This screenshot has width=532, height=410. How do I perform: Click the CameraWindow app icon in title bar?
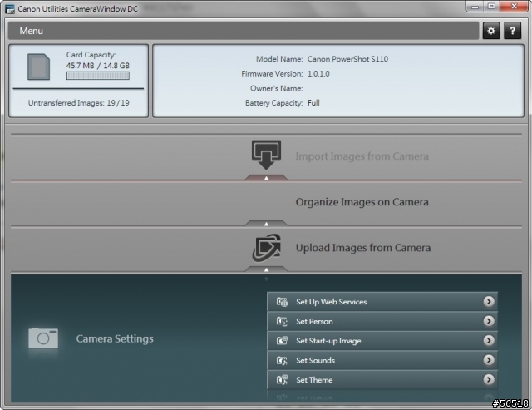click(x=10, y=9)
